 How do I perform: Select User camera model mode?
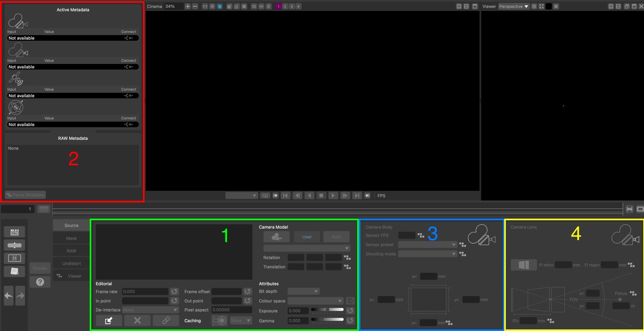tap(307, 237)
